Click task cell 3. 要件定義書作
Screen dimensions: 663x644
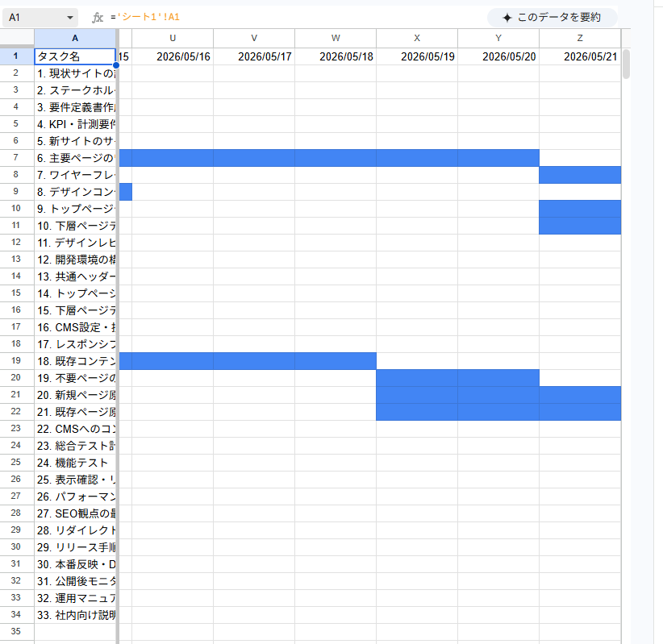tap(75, 107)
